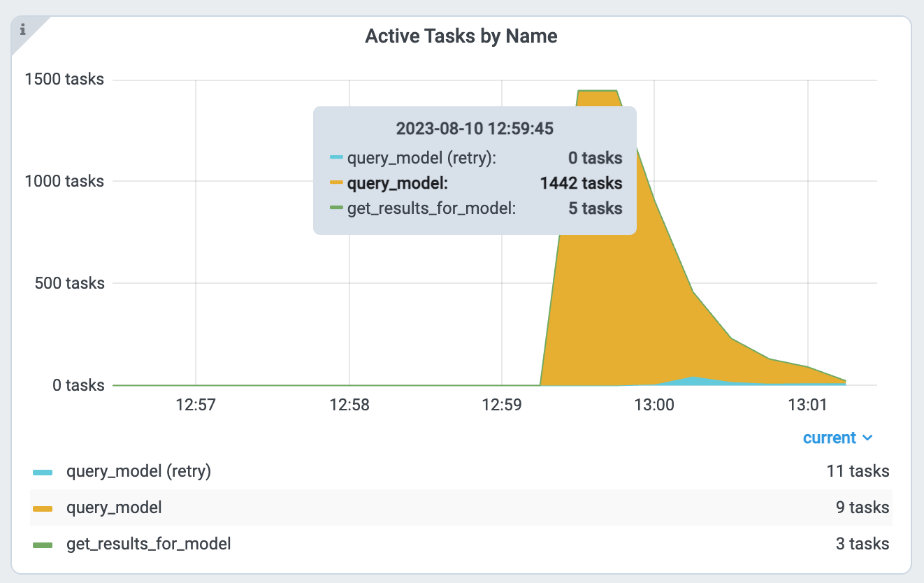
Task: Click the 5 tasks tooltip value
Action: coord(595,208)
